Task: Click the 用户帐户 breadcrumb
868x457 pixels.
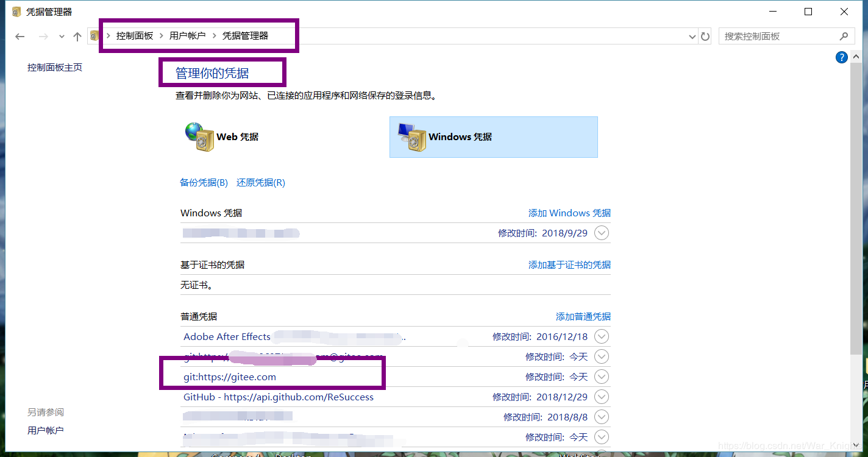Action: [187, 36]
